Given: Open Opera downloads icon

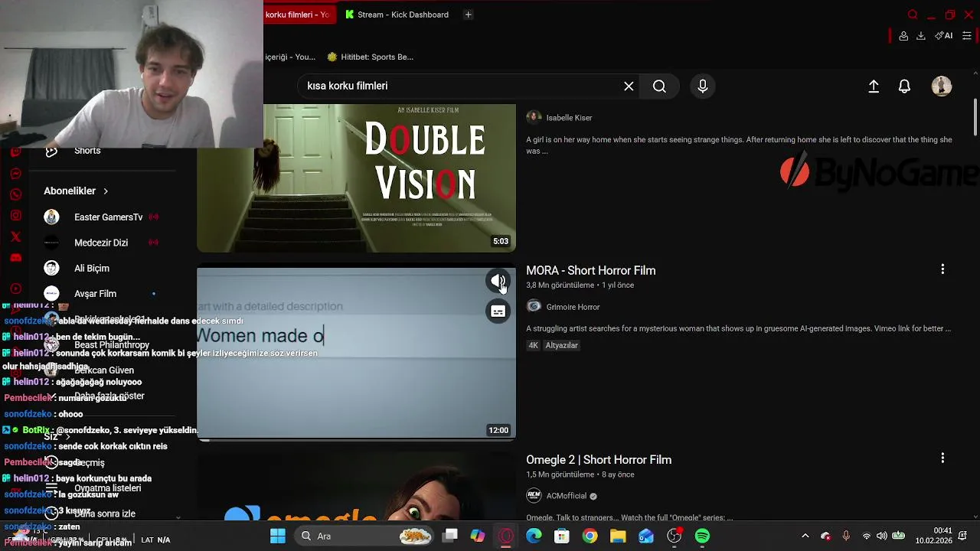Looking at the screenshot, I should click(x=921, y=36).
